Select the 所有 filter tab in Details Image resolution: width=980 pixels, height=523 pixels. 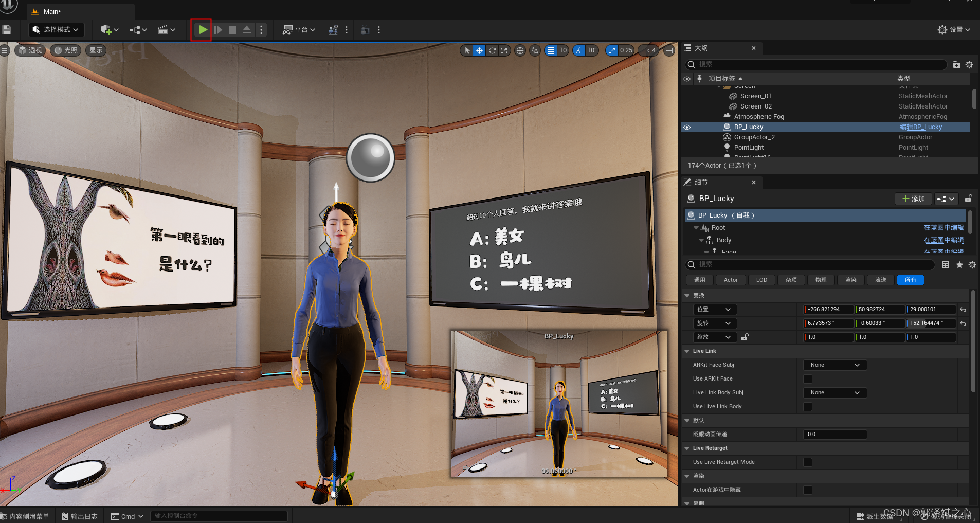pyautogui.click(x=911, y=280)
